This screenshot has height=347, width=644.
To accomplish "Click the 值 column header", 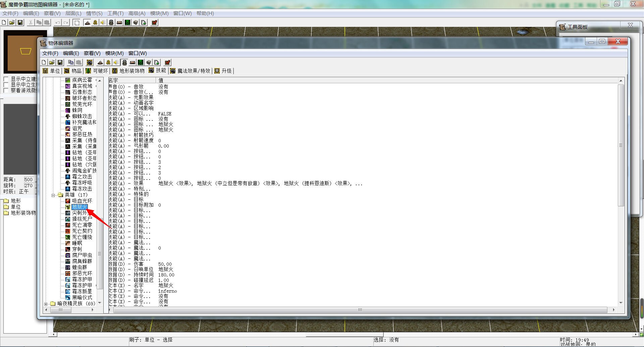I will click(161, 81).
